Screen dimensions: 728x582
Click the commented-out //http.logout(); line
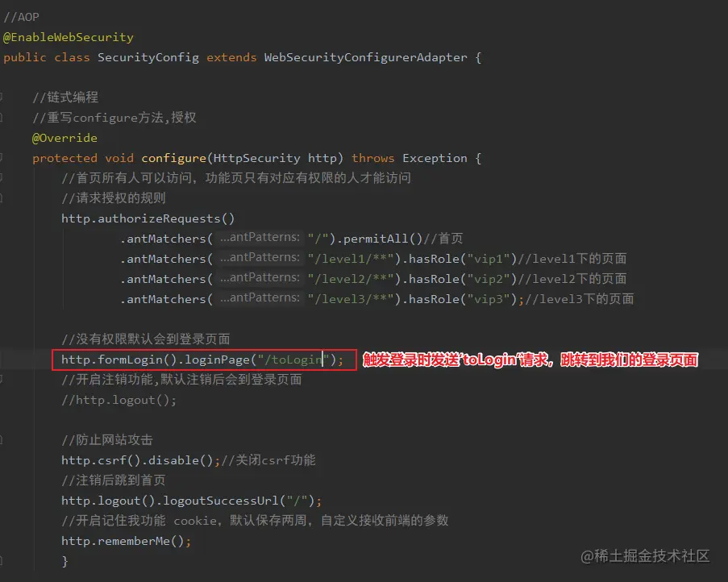coord(119,400)
